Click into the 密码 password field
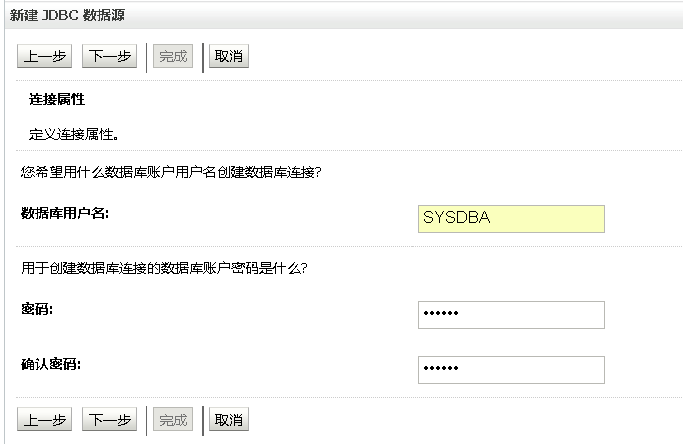Image resolution: width=683 pixels, height=444 pixels. pos(511,315)
